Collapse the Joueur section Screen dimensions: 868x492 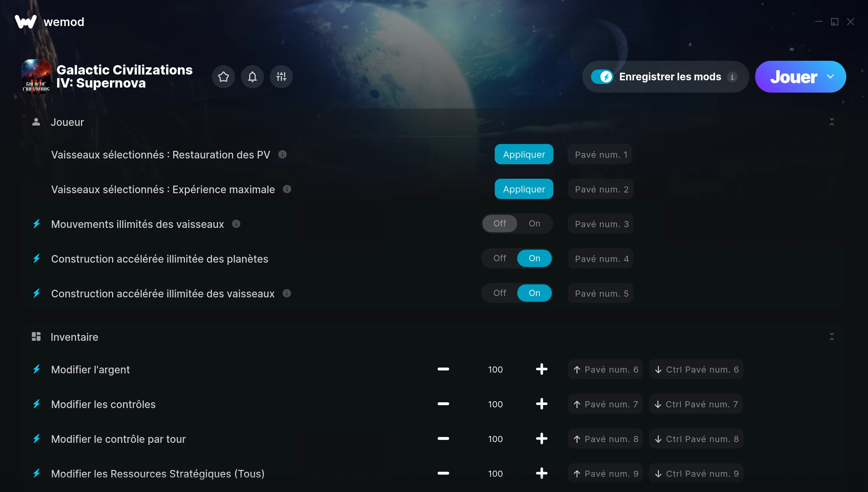[832, 122]
